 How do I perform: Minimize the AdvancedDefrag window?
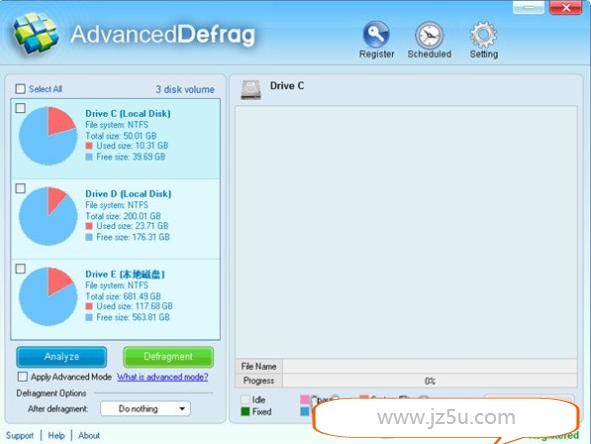tap(528, 7)
